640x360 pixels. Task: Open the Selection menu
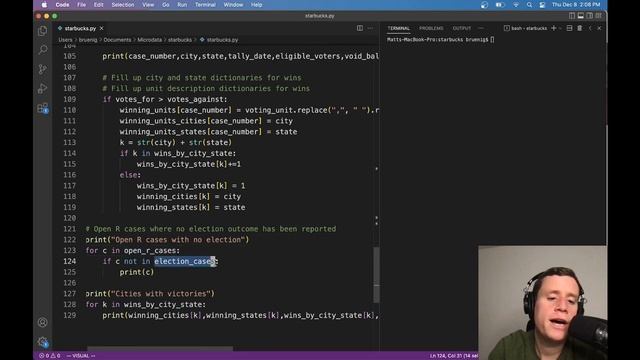coord(123,5)
